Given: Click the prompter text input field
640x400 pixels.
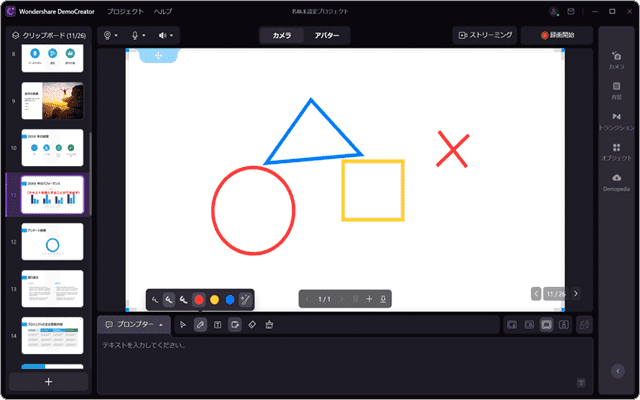Looking at the screenshot, I should pos(344,365).
